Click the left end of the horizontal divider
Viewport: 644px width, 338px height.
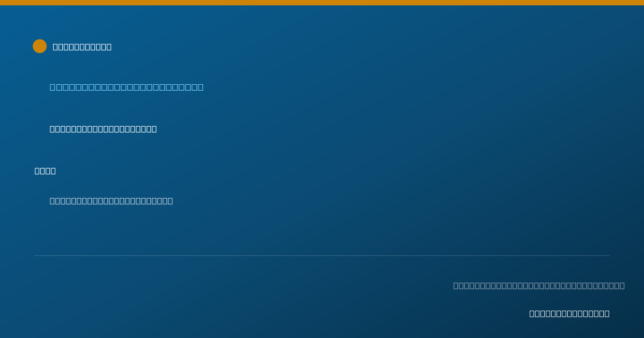coord(35,255)
